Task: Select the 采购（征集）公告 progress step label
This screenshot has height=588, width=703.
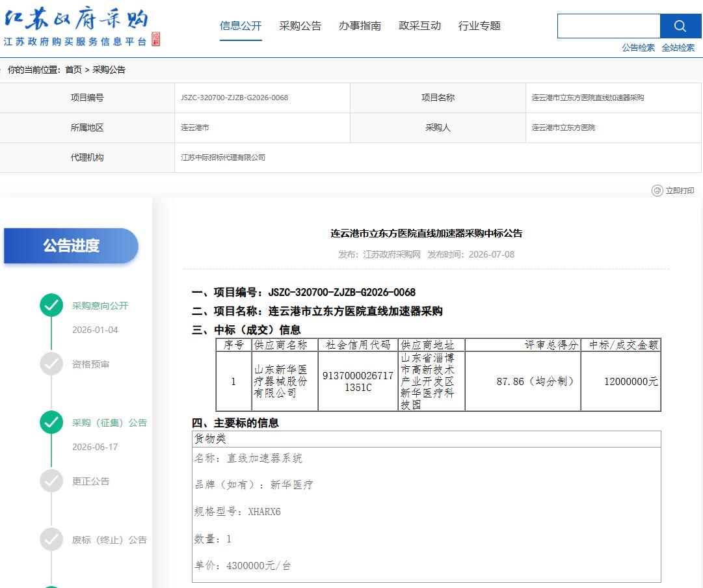Action: [109, 423]
